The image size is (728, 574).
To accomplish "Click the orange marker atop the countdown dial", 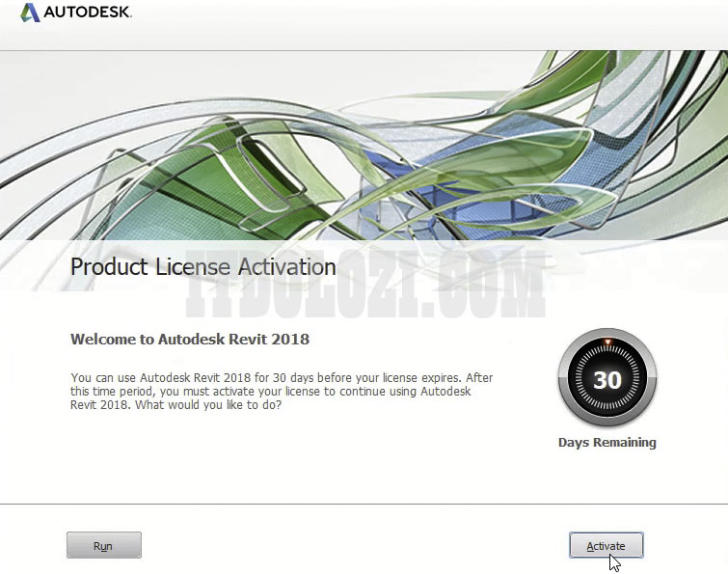I will (x=607, y=342).
